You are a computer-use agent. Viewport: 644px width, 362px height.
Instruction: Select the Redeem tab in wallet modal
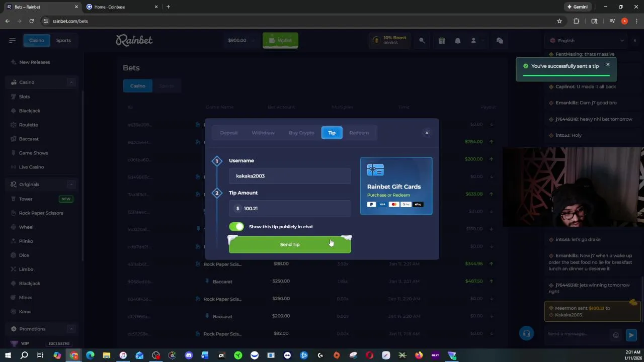click(x=359, y=133)
